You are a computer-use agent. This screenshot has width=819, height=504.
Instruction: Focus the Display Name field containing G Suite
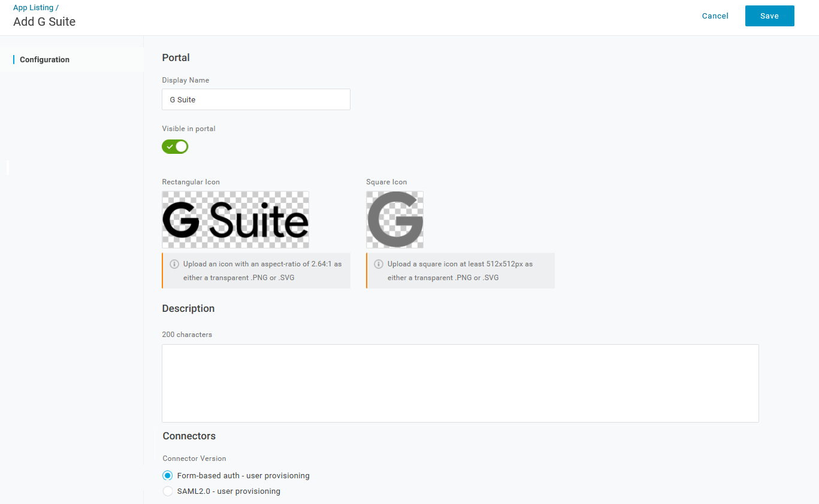tap(256, 99)
